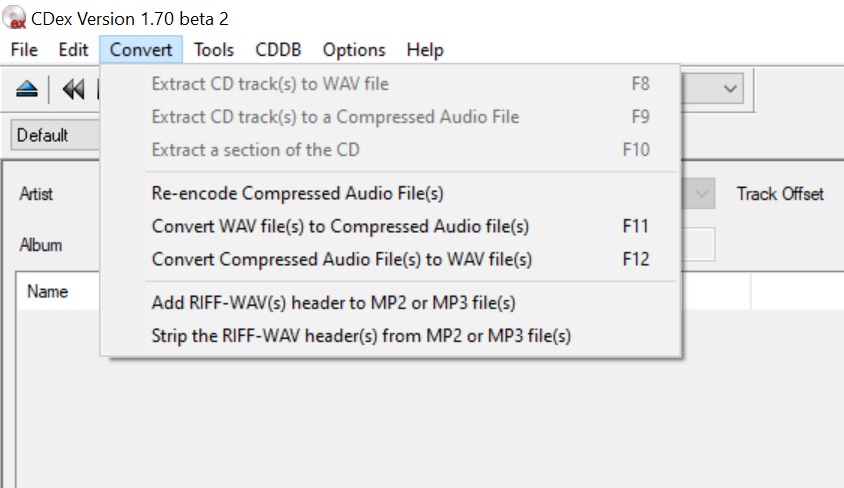Viewport: 844px width, 488px height.
Task: Open the Options menu
Action: 354,49
